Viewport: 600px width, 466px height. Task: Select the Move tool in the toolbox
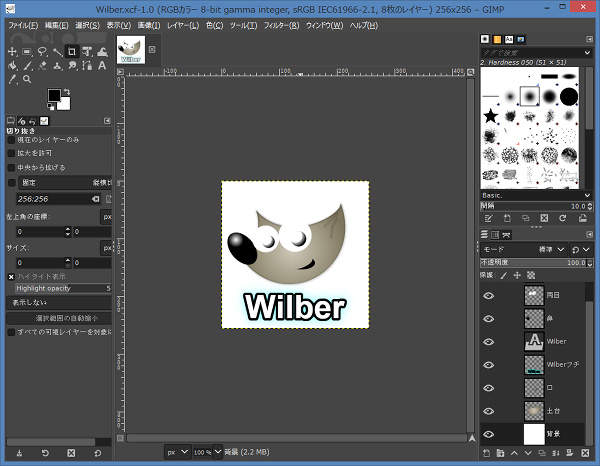(12, 51)
